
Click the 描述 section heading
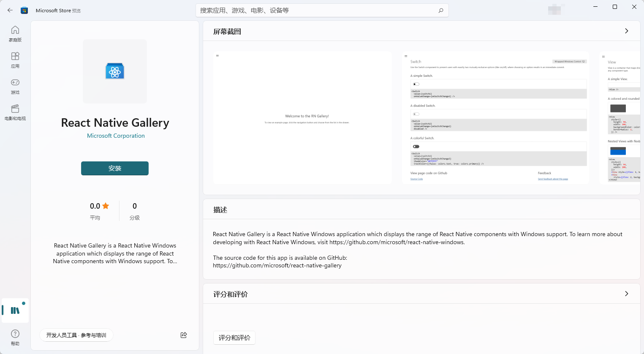click(x=220, y=210)
